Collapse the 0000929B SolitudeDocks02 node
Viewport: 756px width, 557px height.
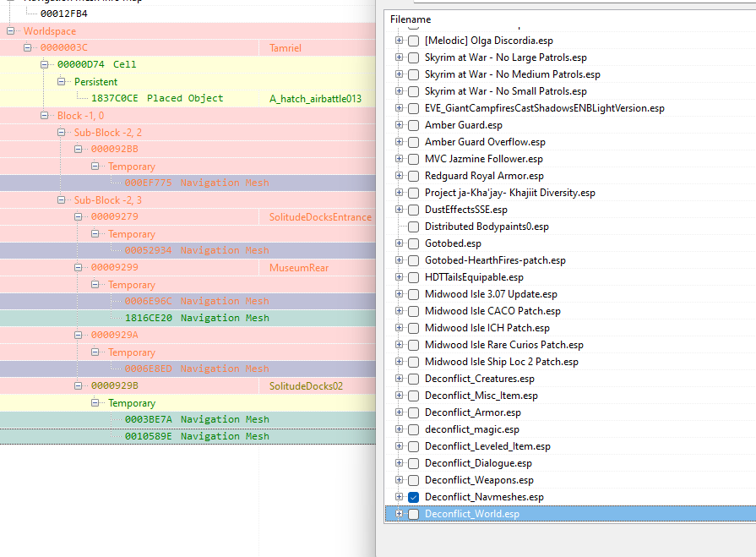pyautogui.click(x=78, y=385)
